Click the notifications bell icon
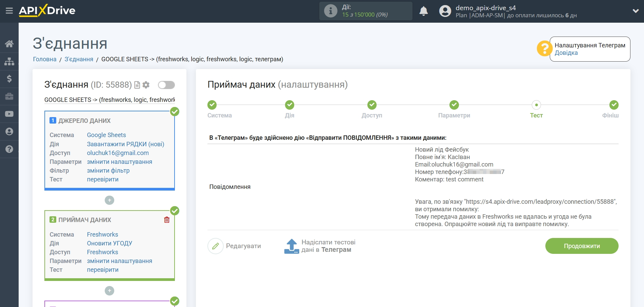The height and width of the screenshot is (307, 644). [423, 11]
